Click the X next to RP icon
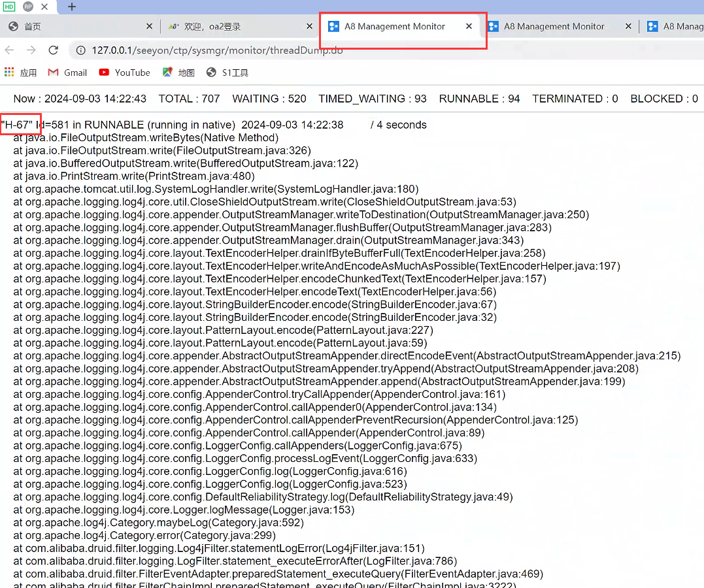The height and width of the screenshot is (588, 704). (x=44, y=7)
